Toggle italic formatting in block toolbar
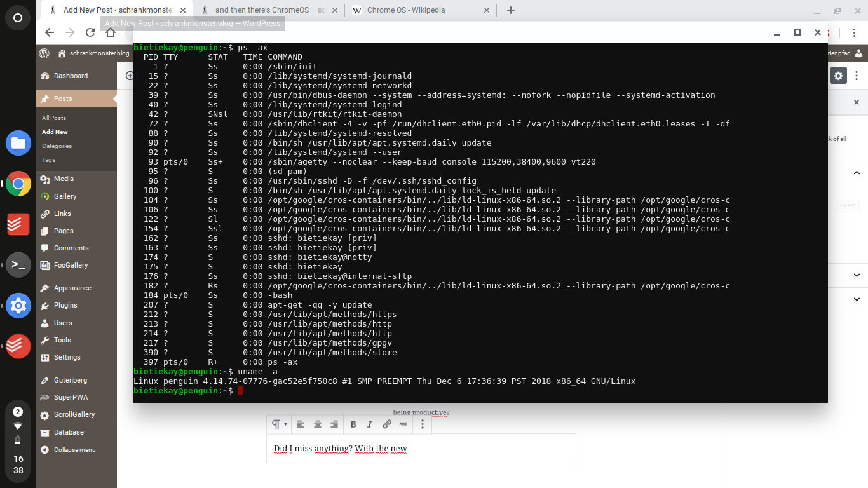868x488 pixels. 370,424
